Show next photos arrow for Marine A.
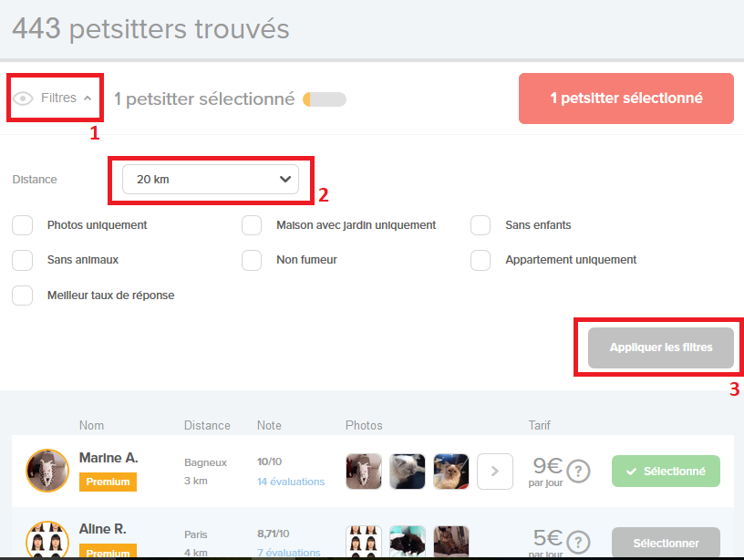744x560 pixels. click(x=495, y=472)
